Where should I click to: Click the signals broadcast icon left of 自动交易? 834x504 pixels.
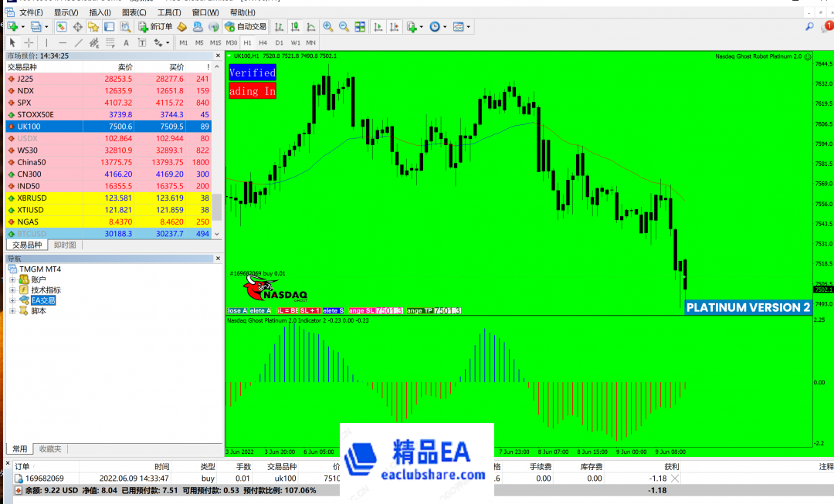click(x=214, y=26)
